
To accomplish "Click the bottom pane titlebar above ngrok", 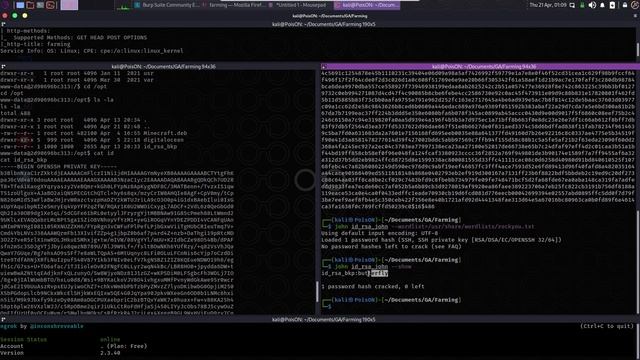I will coord(324,320).
